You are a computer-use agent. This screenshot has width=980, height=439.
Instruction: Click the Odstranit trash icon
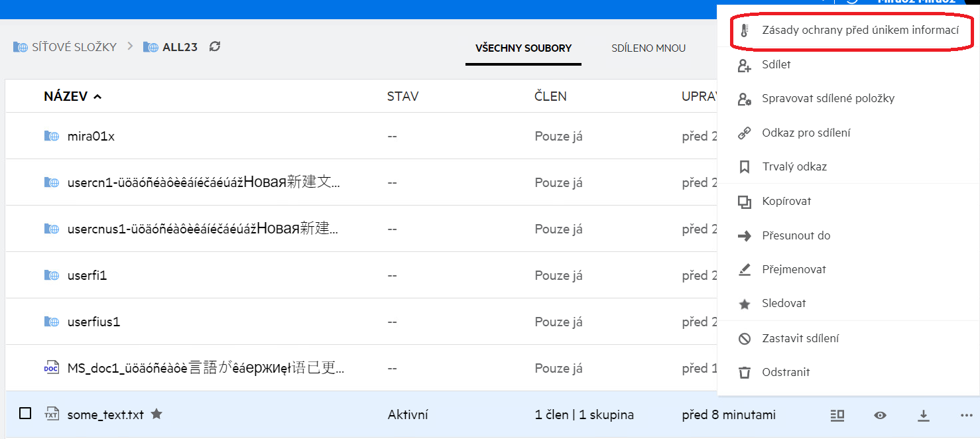[745, 373]
